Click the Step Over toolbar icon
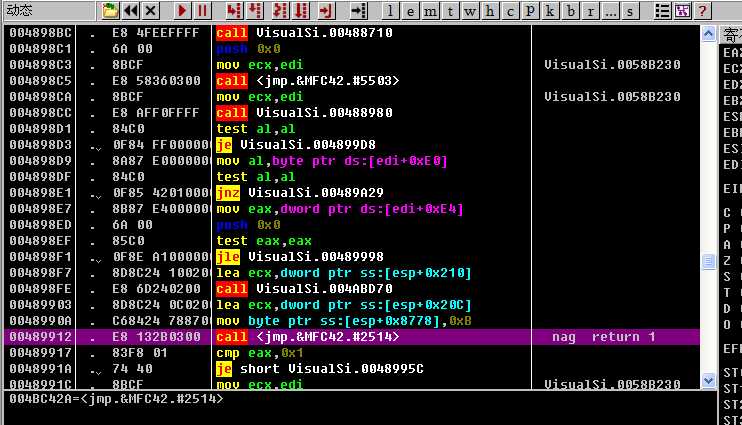Screen dimensions: 742x425 255,10
